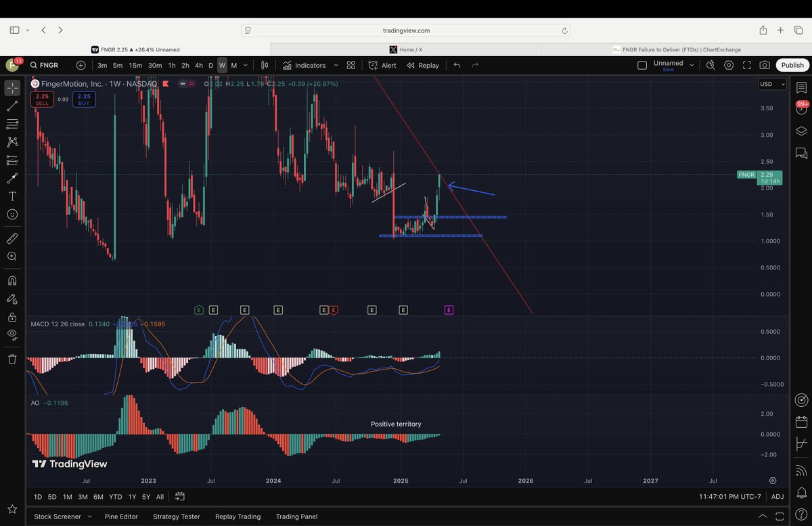Toggle the legend pill beside NASDAQ flag
Viewport: 812px width, 526px height.
(x=187, y=84)
